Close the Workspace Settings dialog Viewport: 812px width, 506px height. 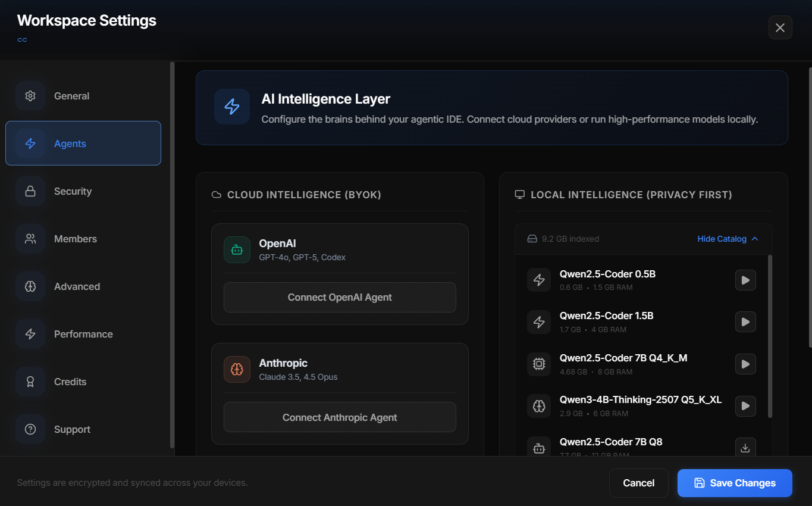tap(780, 27)
